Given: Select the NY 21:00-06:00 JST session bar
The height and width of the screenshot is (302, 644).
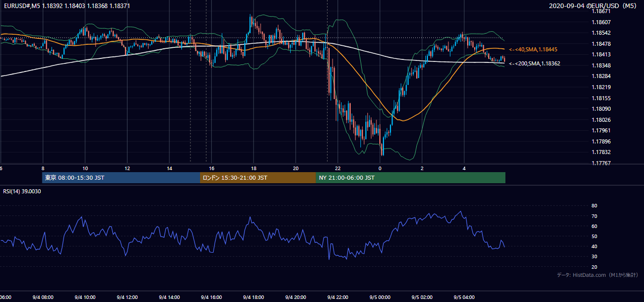Looking at the screenshot, I should [x=411, y=178].
